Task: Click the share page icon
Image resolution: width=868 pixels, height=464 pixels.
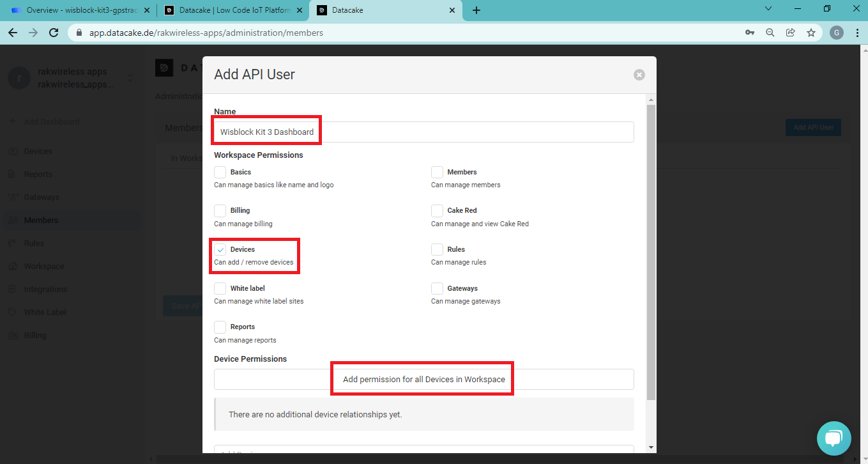Action: (x=790, y=33)
